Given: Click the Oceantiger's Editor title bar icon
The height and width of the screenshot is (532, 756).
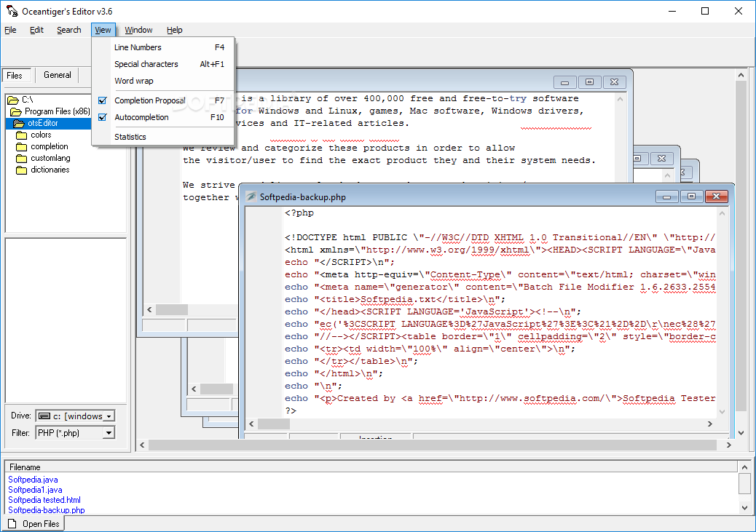Looking at the screenshot, I should point(12,11).
